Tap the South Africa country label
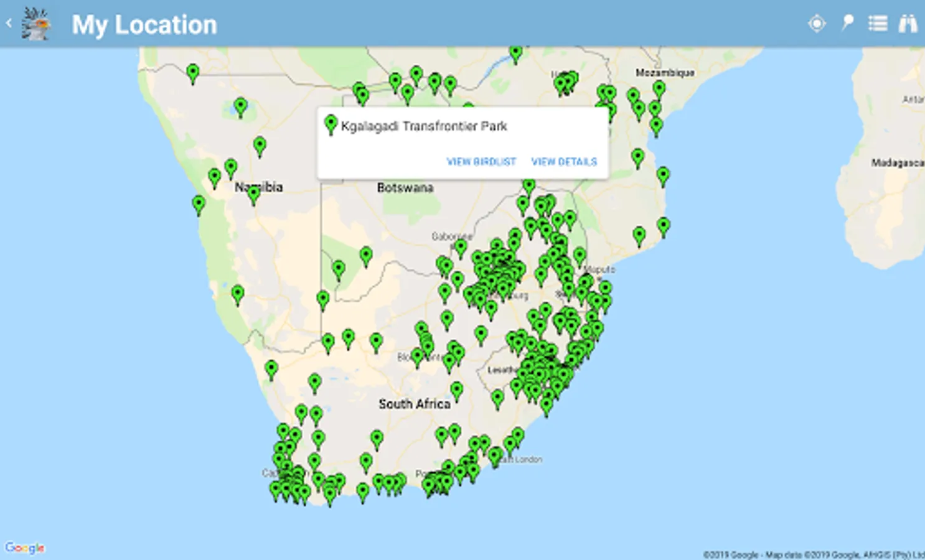Image resolution: width=925 pixels, height=560 pixels. (415, 404)
